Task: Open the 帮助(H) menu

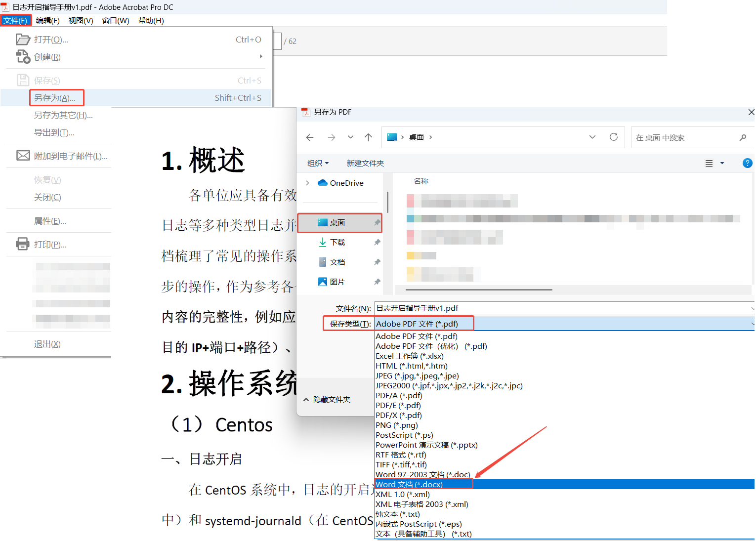Action: (151, 20)
